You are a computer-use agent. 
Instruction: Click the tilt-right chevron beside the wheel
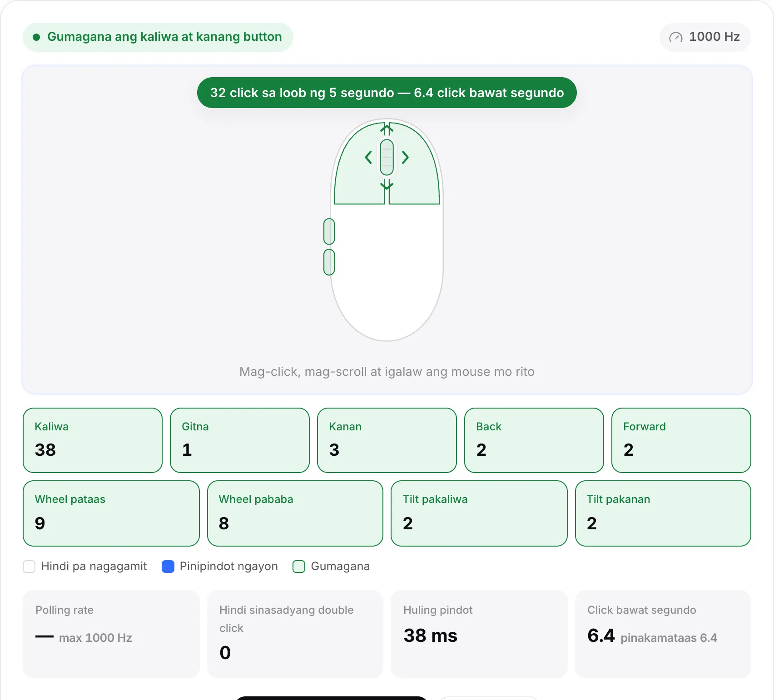[405, 158]
